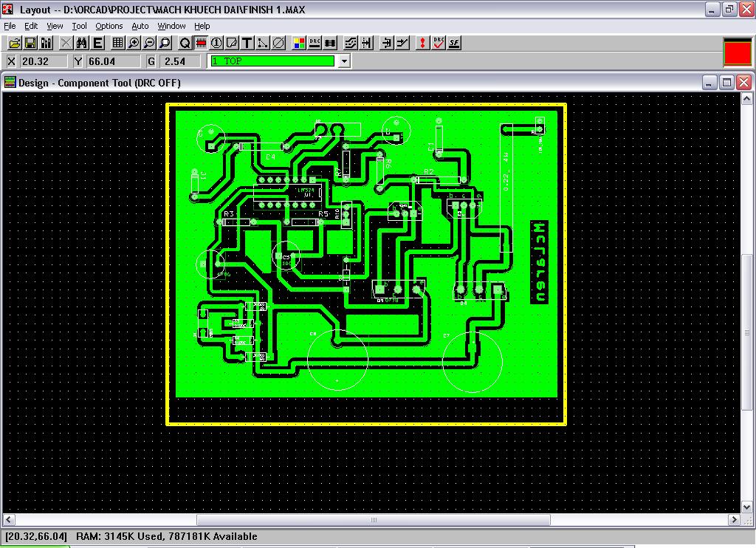Click the C4 label on the board
Screen dimensions: 756x548
click(270, 157)
